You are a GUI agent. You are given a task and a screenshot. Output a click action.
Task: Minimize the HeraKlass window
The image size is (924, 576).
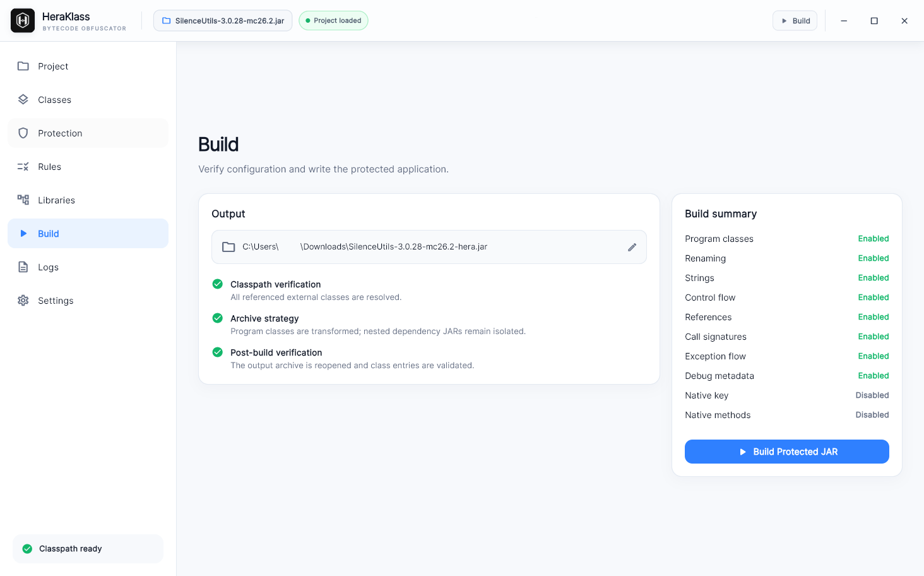point(844,21)
